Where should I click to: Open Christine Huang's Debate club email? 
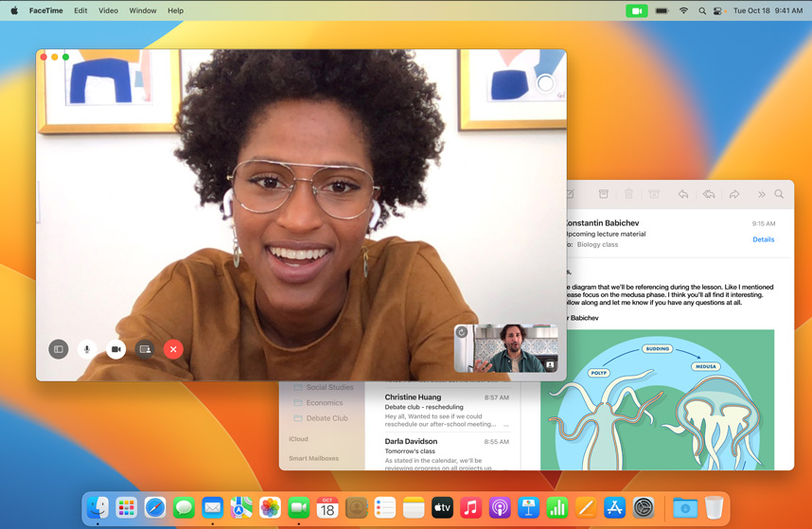pos(446,411)
